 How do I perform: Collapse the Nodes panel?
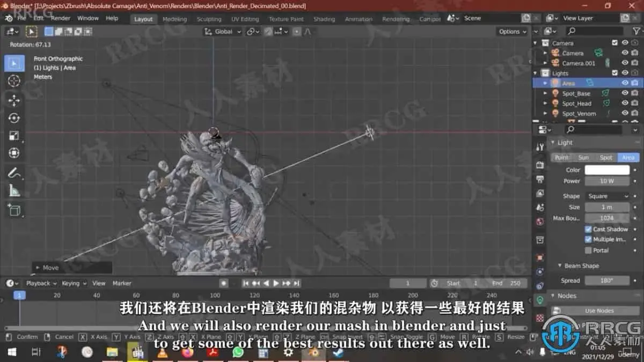553,295
